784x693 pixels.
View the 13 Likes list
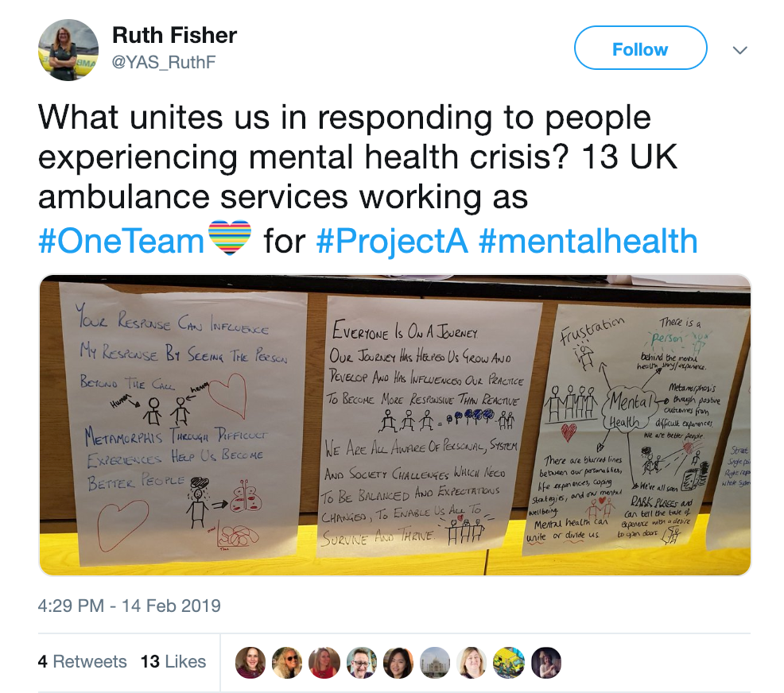click(x=173, y=661)
